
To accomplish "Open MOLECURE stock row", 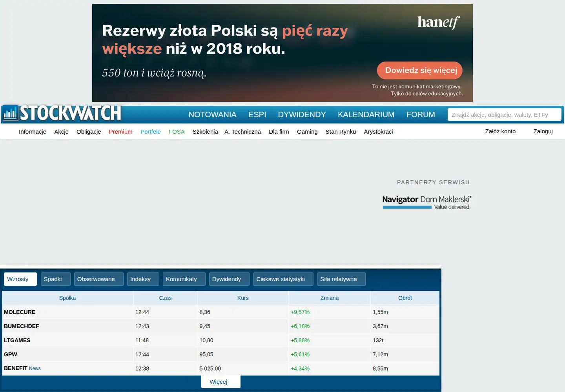I will pos(221,312).
